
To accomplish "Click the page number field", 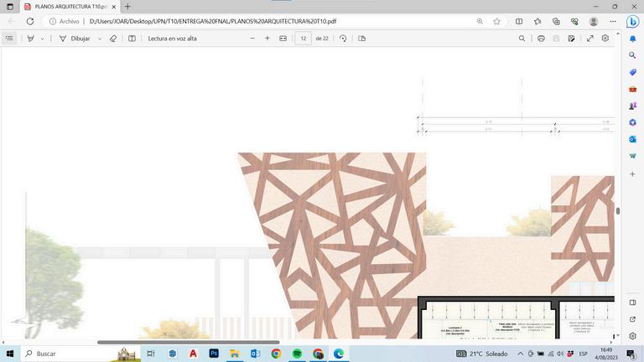I will [303, 39].
